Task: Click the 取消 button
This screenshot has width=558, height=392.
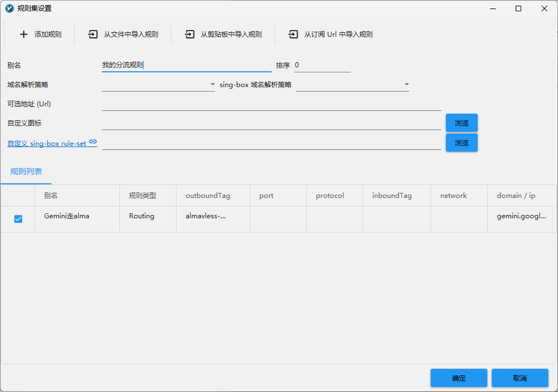Action: [x=520, y=378]
